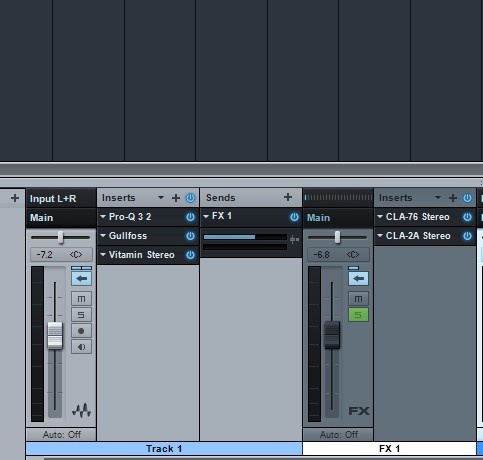
Task: Expand Vitamin Stereo insert menu arrow
Action: coord(103,255)
